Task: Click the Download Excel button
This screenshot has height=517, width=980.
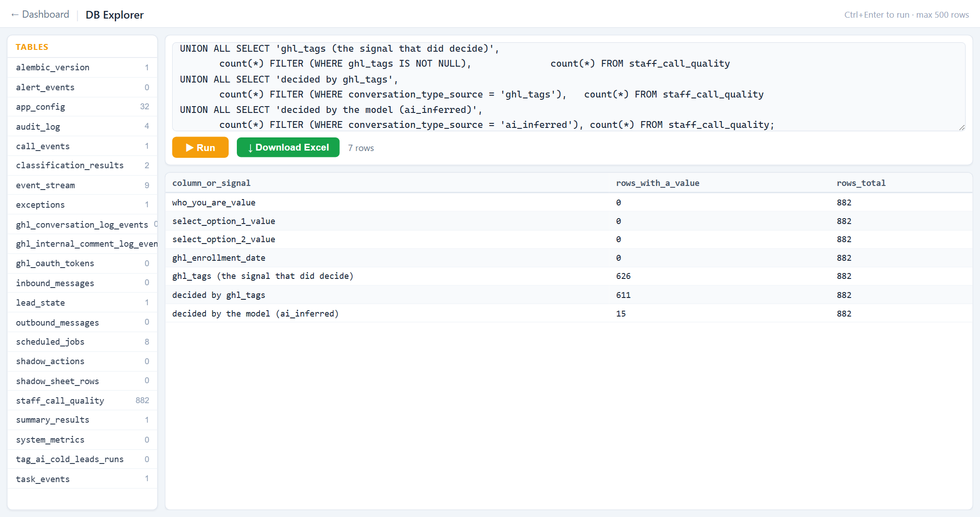Action: 288,147
